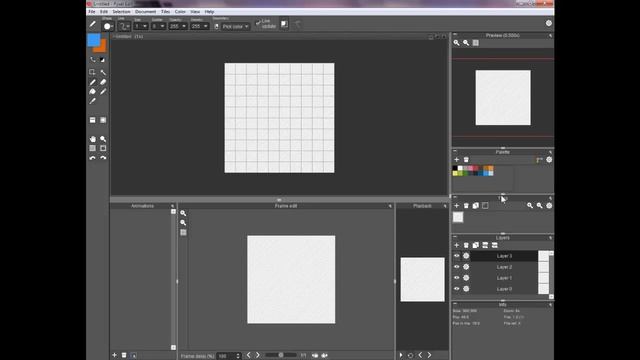This screenshot has height=360, width=640.
Task: Add a new animation in Animations panel
Action: pos(115,356)
